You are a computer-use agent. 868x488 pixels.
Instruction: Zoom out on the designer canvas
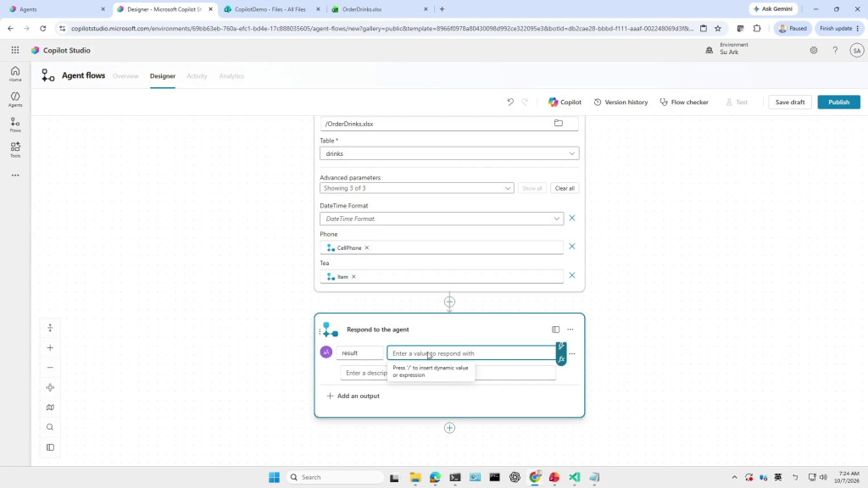50,368
